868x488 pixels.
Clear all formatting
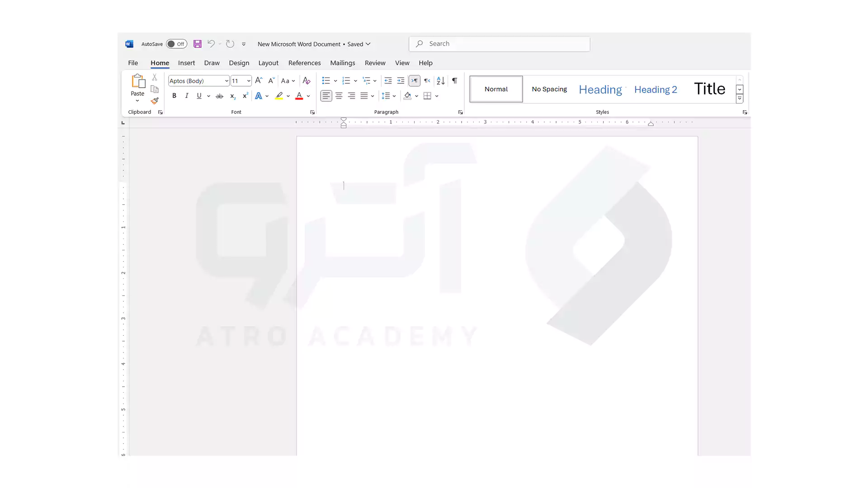coord(307,80)
